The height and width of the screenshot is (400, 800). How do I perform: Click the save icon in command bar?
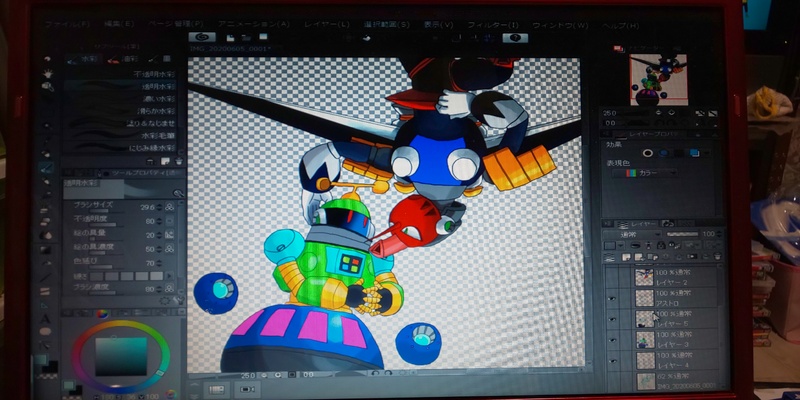tap(263, 37)
